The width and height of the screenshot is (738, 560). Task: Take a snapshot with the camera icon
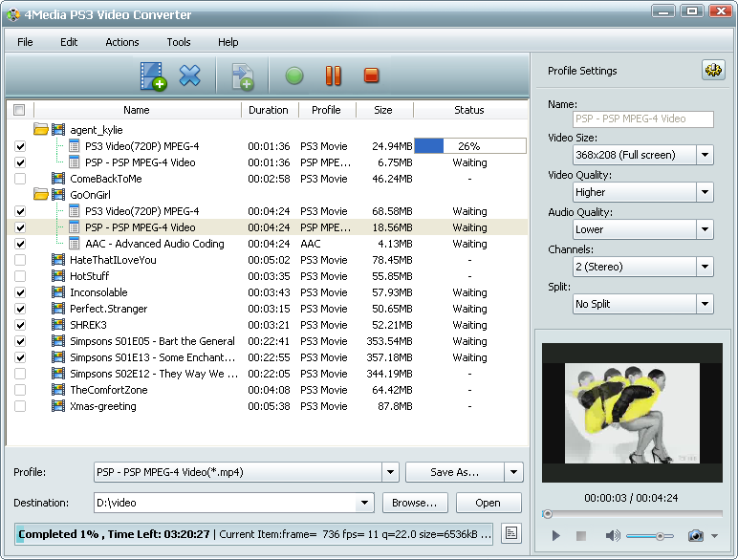pyautogui.click(x=695, y=535)
